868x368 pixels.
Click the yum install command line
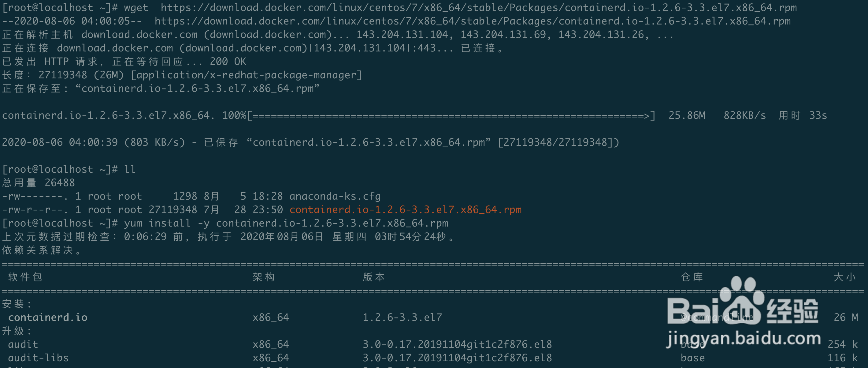click(225, 223)
